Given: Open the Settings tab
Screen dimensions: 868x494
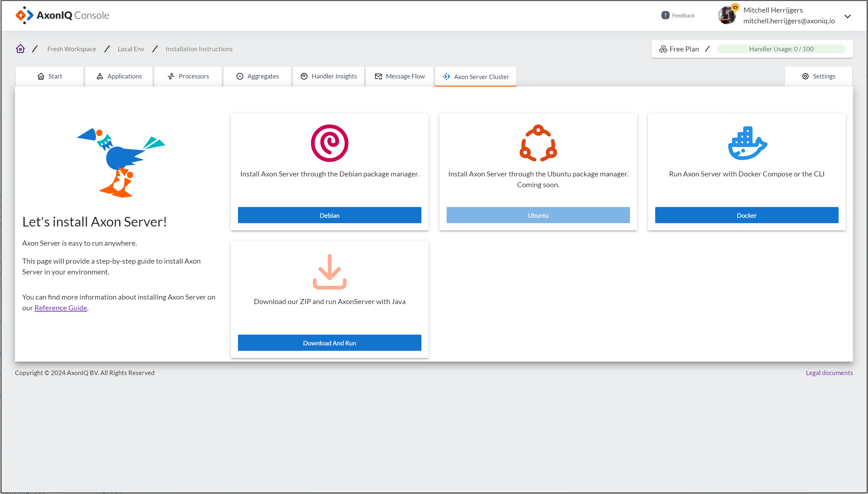Looking at the screenshot, I should click(x=819, y=76).
